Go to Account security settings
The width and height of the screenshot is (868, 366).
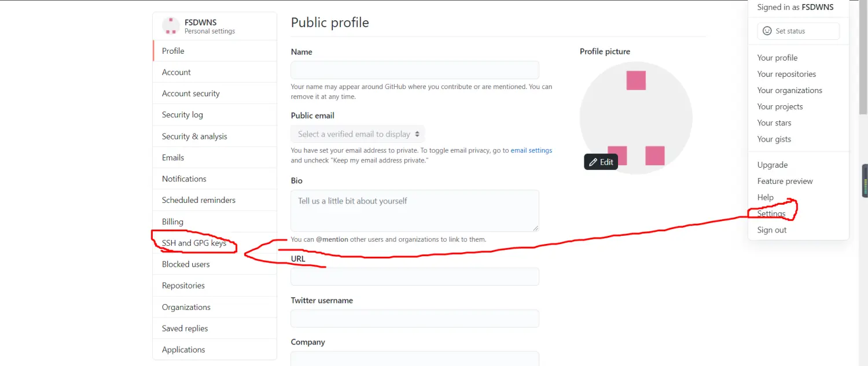pyautogui.click(x=191, y=94)
